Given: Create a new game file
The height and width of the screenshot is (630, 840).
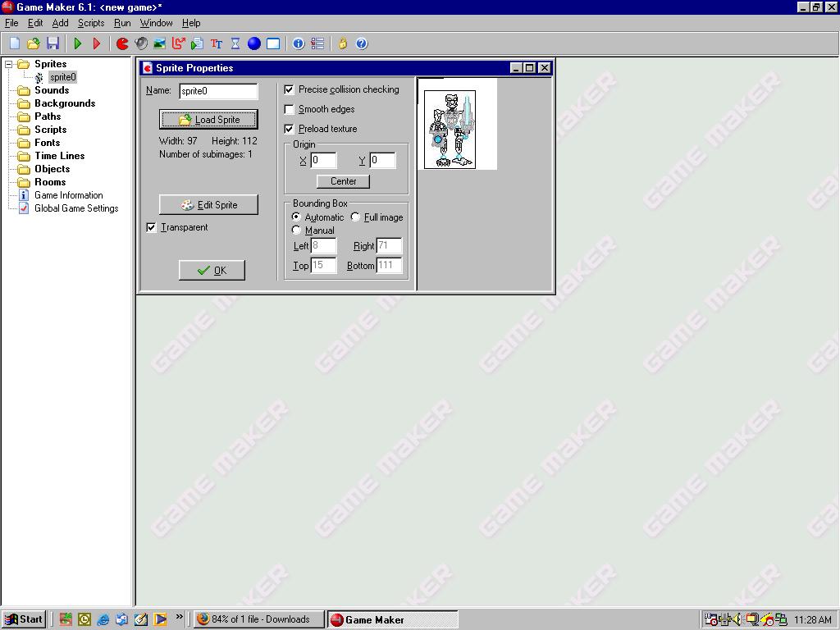Looking at the screenshot, I should (x=15, y=44).
